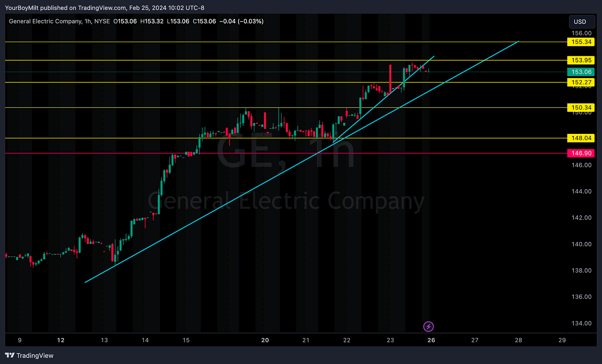Click the C153.06 close value
Image resolution: width=602 pixels, height=364 pixels.
204,21
